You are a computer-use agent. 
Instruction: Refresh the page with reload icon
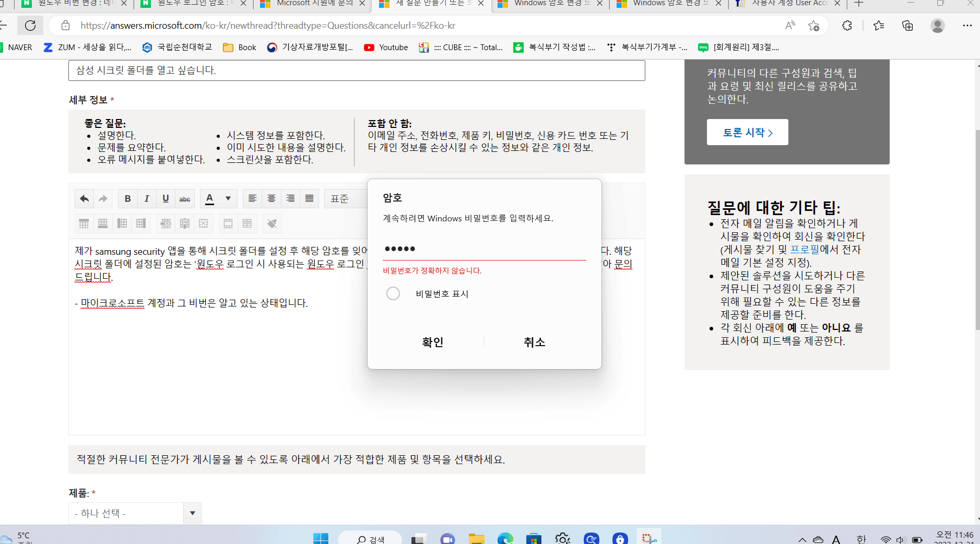tap(30, 26)
